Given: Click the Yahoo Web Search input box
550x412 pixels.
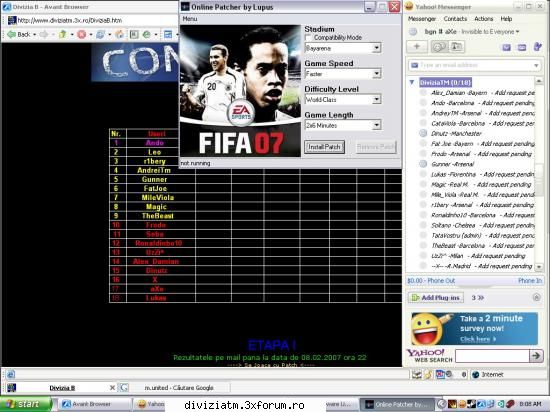Looking at the screenshot, I should point(492,356).
